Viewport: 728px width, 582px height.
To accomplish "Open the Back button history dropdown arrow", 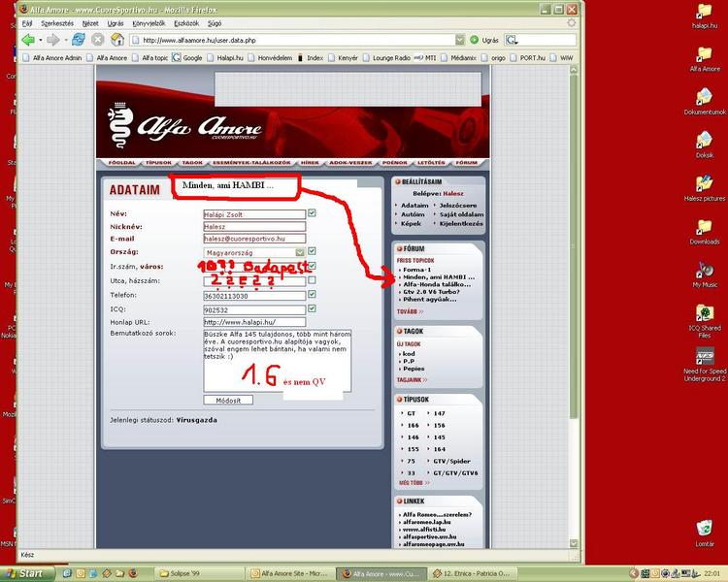I will point(41,40).
